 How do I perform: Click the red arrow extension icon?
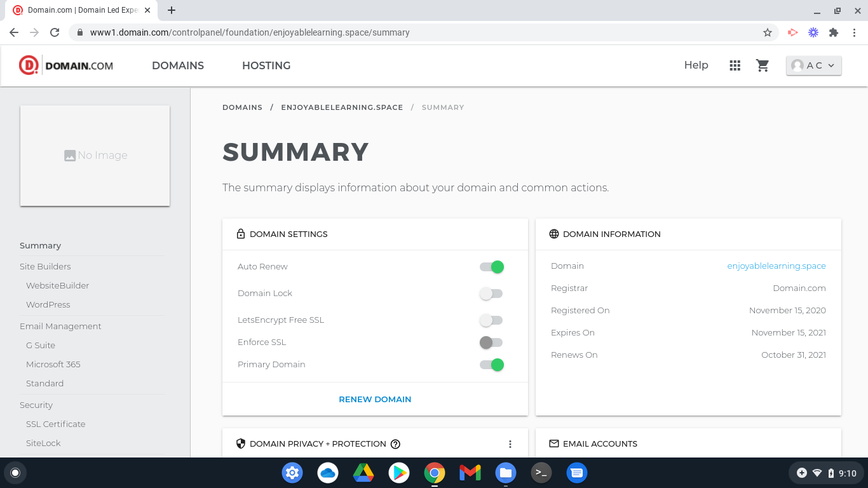(792, 32)
